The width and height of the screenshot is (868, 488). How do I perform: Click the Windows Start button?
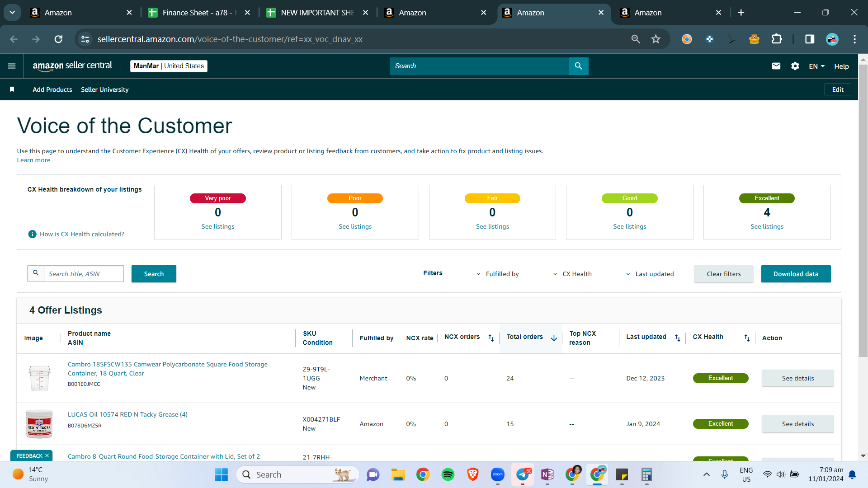[221, 474]
